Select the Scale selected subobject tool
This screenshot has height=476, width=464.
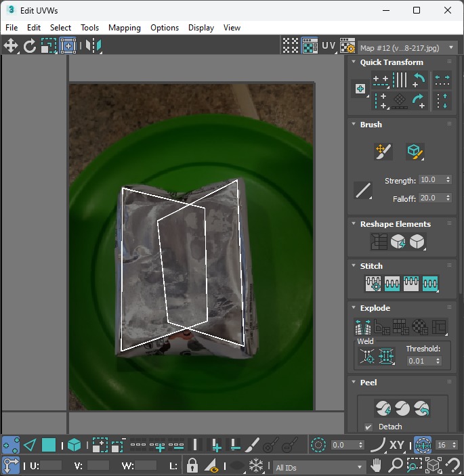point(49,46)
